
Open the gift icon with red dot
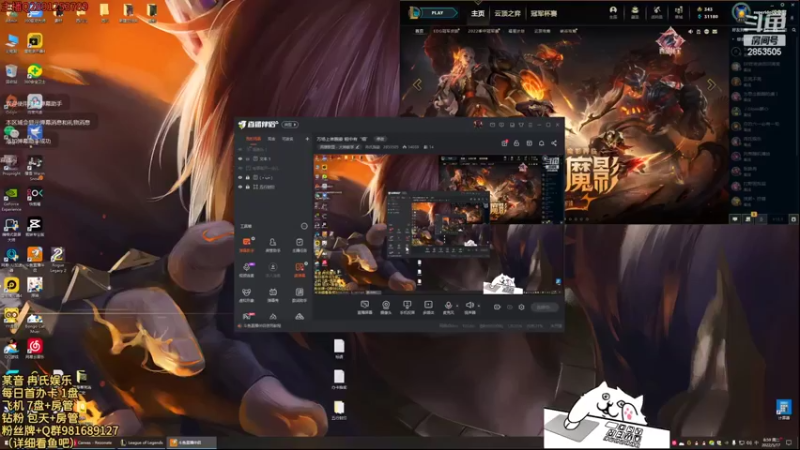504,143
